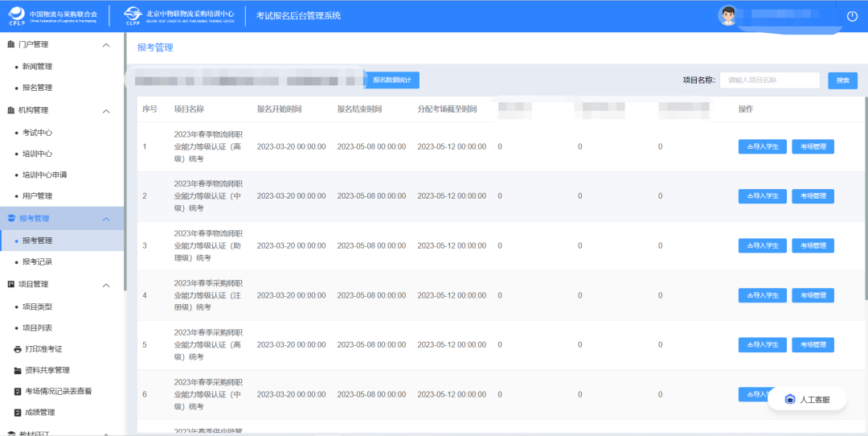
Task: Open 项目类型 in the sidebar
Action: coord(37,306)
